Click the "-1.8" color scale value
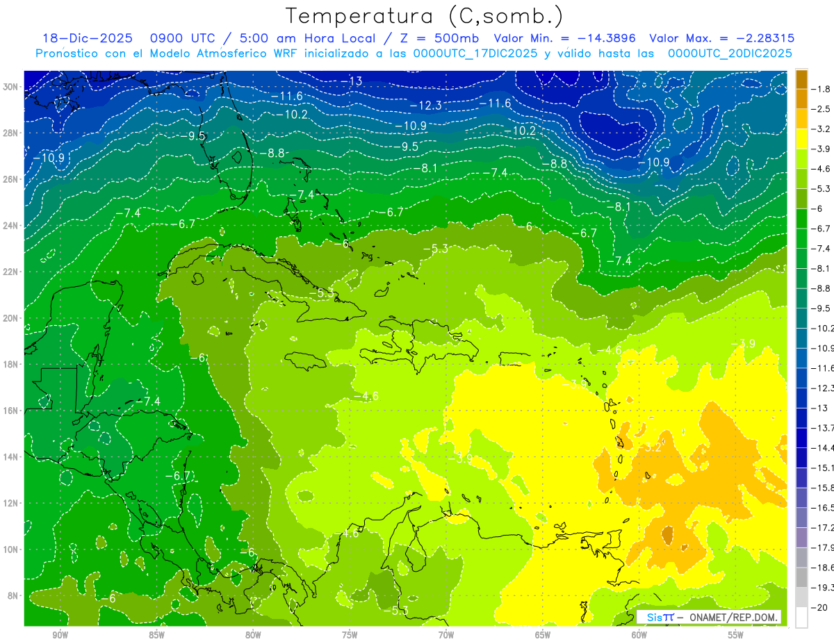This screenshot has height=644, width=834. 821,89
